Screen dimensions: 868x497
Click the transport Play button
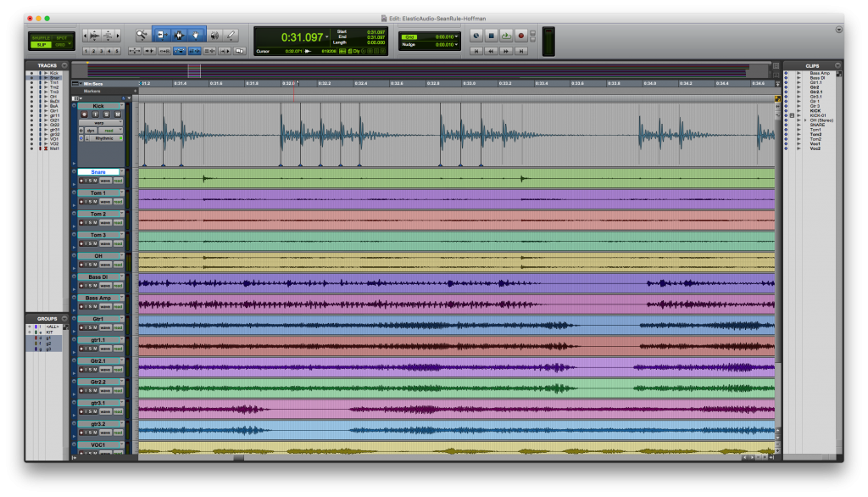pos(506,36)
